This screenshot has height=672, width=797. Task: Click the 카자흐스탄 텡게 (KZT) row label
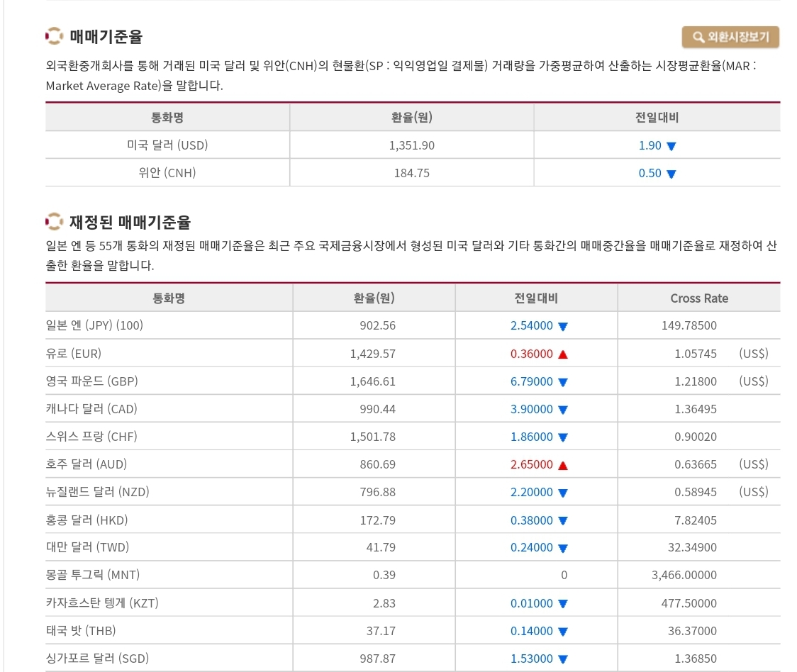(x=102, y=603)
